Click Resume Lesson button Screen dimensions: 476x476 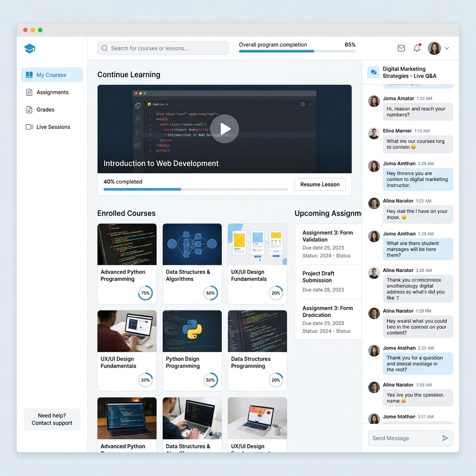(x=320, y=184)
